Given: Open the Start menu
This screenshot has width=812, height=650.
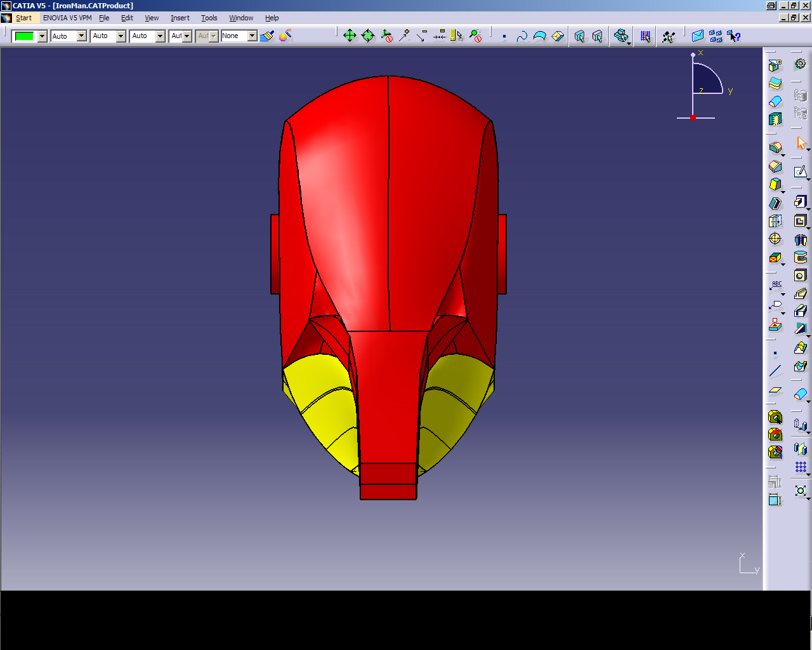Looking at the screenshot, I should (x=23, y=18).
